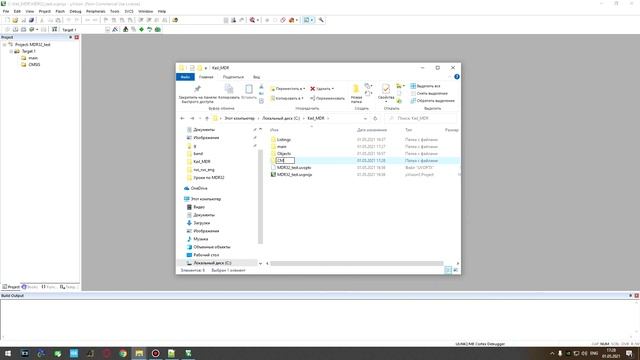The image size is (640, 360).
Task: Click the Manage Project Items icon
Action: point(125,29)
